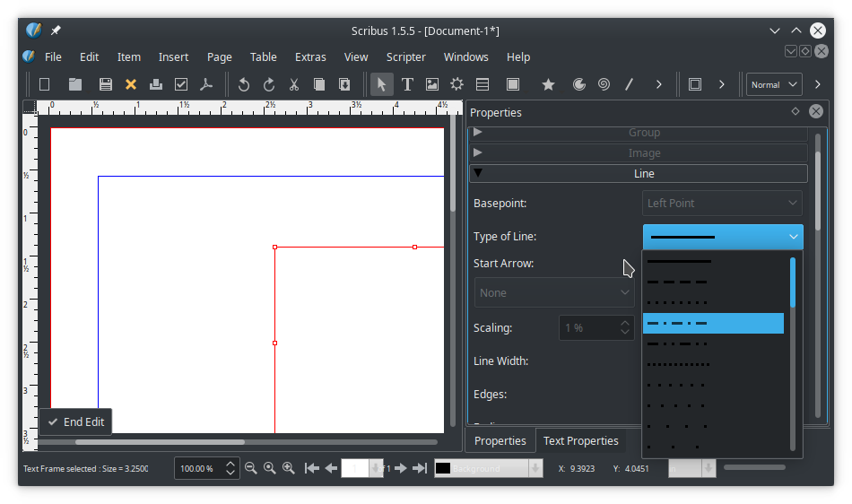
Task: Open the Normal preview mode dropdown
Action: click(x=774, y=84)
